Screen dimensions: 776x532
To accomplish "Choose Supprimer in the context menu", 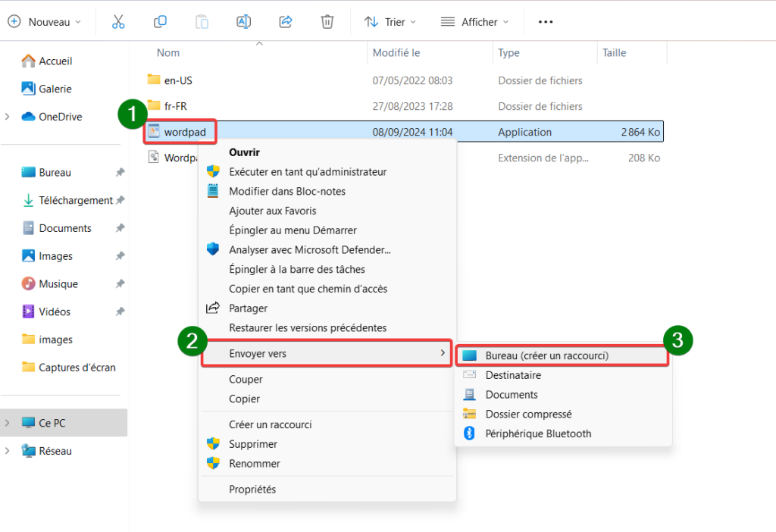I will point(327,444).
